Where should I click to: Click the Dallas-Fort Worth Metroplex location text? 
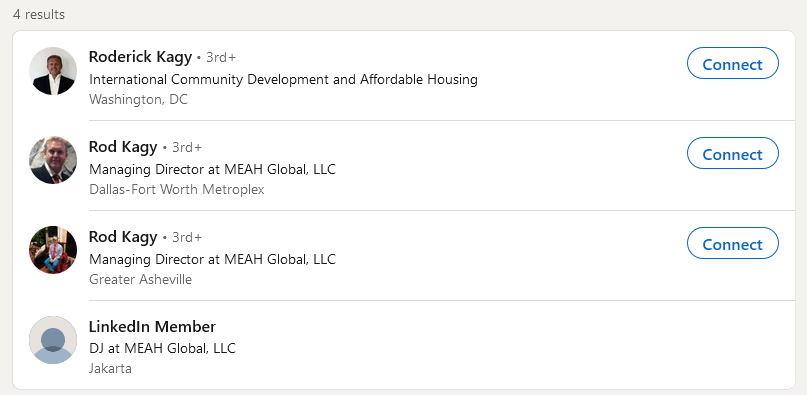[177, 190]
